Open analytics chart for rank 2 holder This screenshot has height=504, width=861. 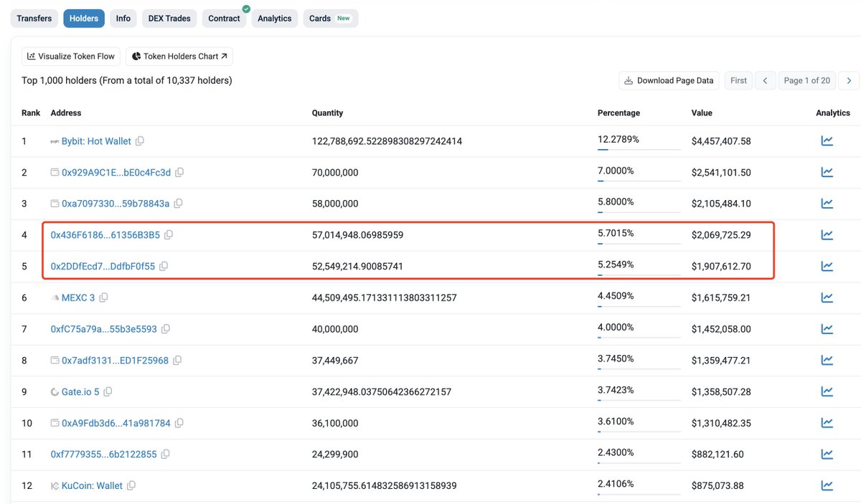827,172
